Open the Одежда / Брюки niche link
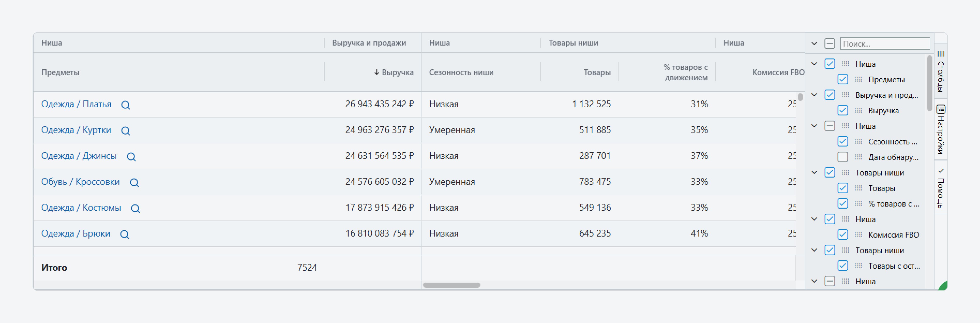The width and height of the screenshot is (980, 323). [76, 233]
